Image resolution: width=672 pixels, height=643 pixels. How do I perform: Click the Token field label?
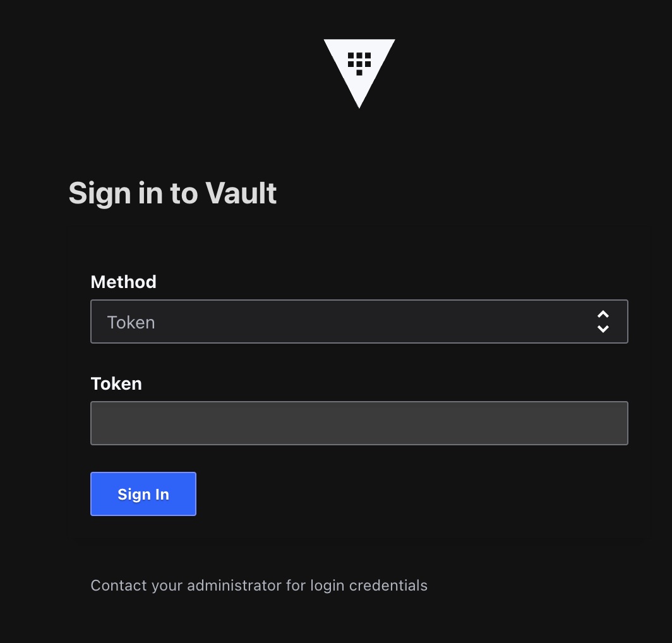tap(116, 383)
